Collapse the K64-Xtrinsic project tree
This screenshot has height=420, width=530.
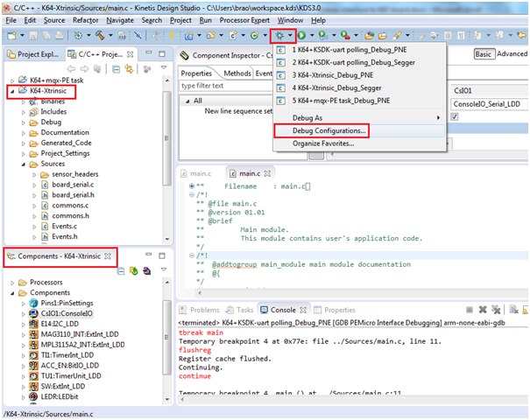tap(11, 91)
